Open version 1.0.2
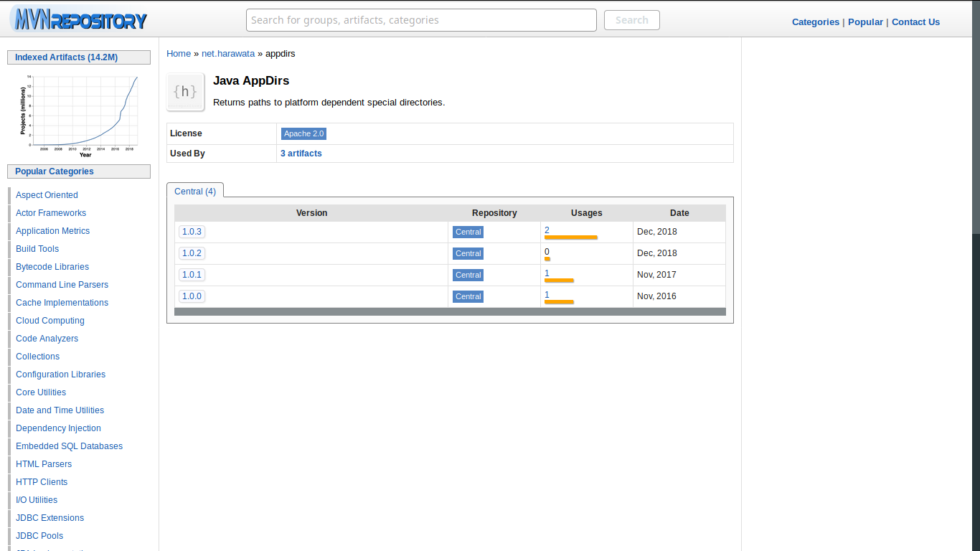This screenshot has height=551, width=980. [x=192, y=253]
